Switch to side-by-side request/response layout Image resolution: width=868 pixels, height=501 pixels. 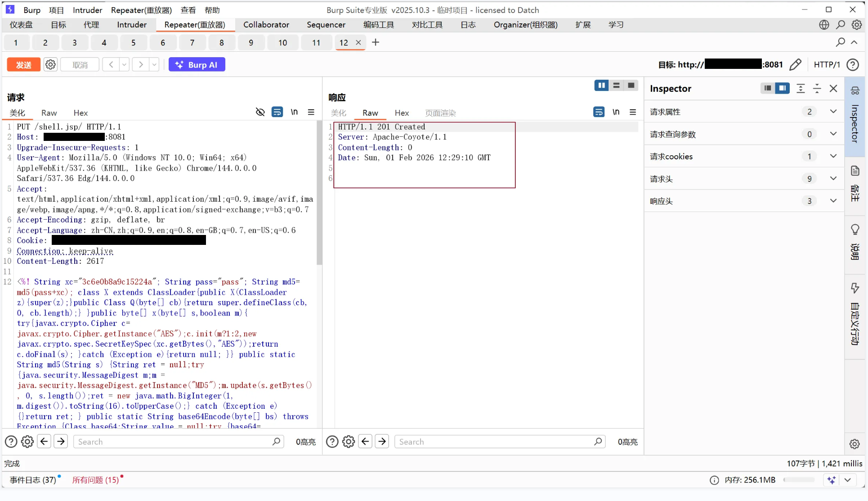pos(601,86)
